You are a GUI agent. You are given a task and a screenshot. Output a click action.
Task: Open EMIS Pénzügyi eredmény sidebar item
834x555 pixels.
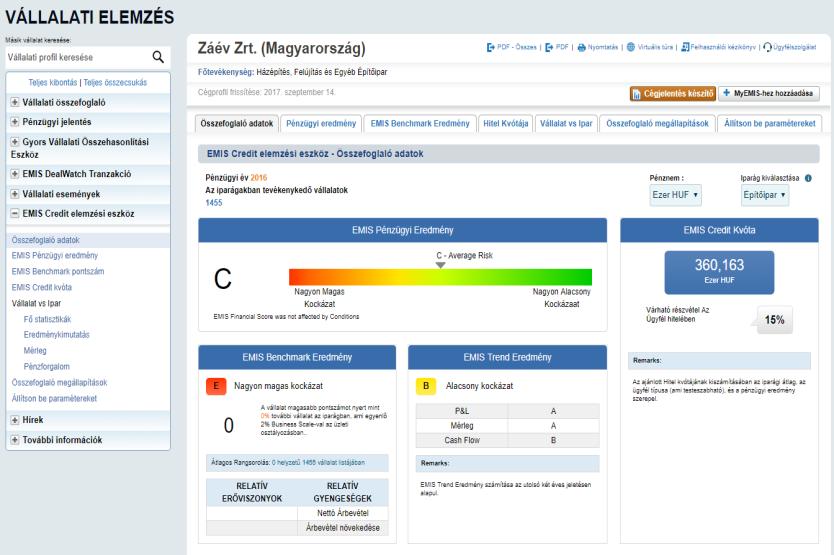pos(55,256)
